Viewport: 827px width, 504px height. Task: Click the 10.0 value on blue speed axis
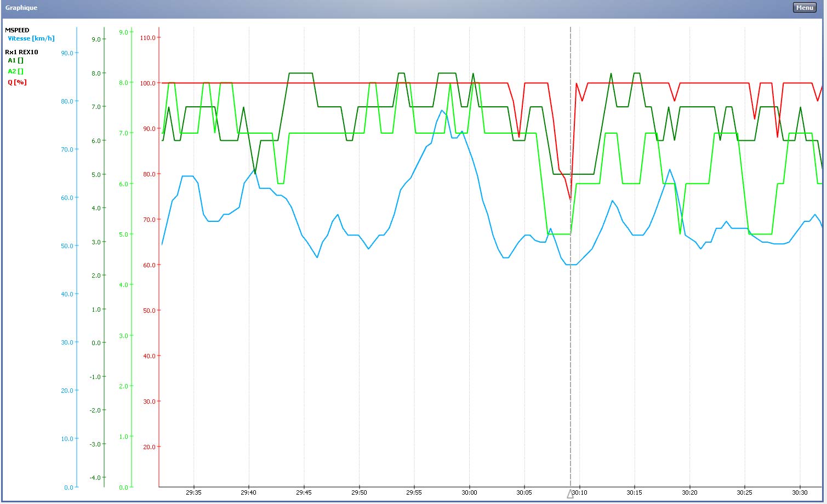click(x=67, y=439)
